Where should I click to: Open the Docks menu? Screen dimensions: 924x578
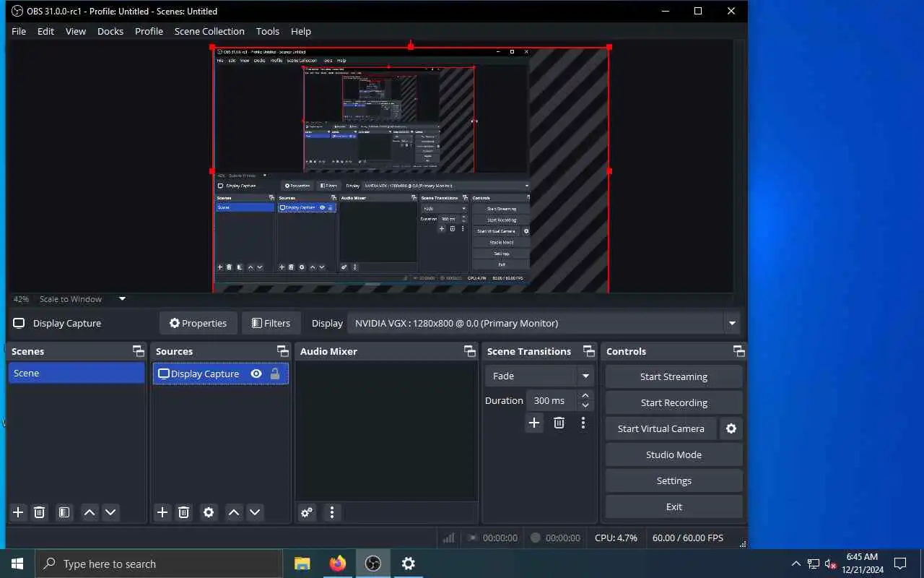pyautogui.click(x=110, y=31)
